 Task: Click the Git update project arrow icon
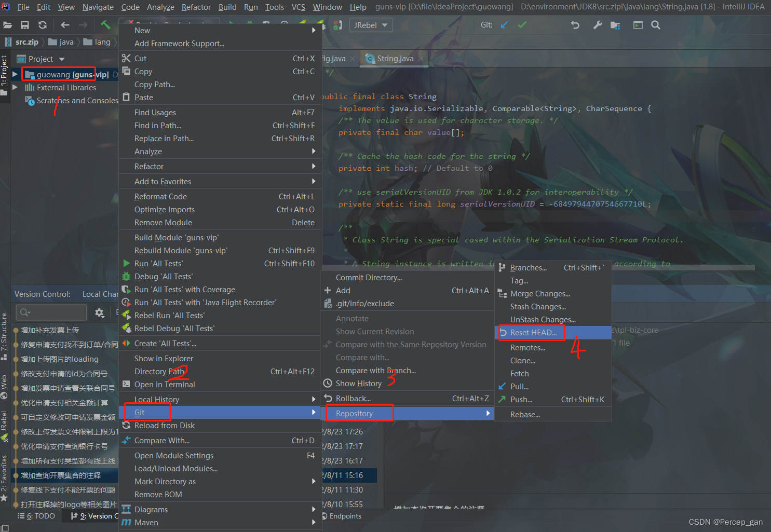click(504, 25)
